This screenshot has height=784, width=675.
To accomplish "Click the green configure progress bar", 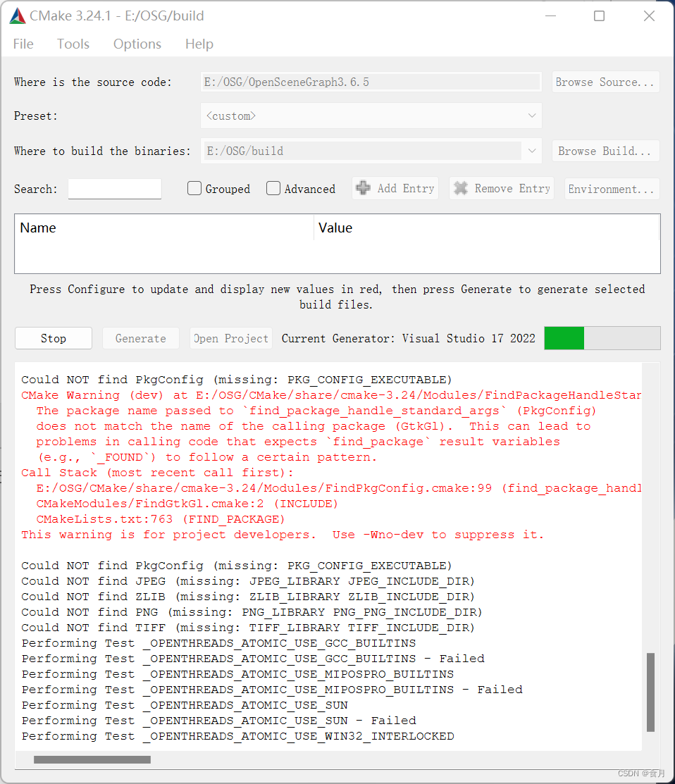I will pos(602,338).
